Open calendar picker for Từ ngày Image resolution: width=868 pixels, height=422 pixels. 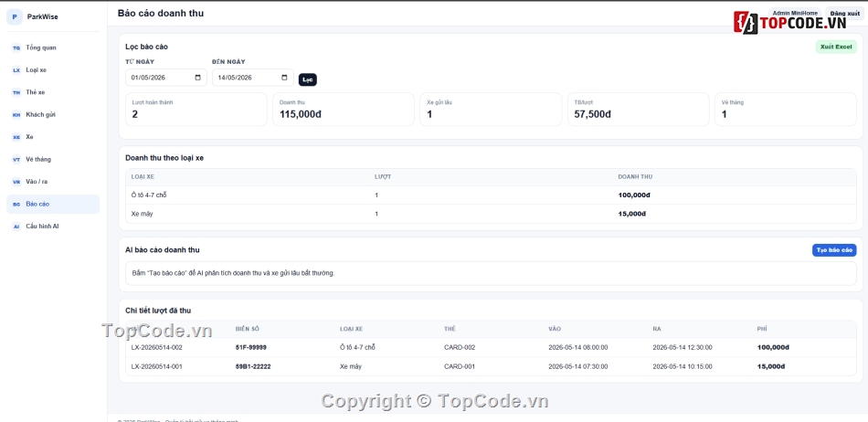(198, 78)
